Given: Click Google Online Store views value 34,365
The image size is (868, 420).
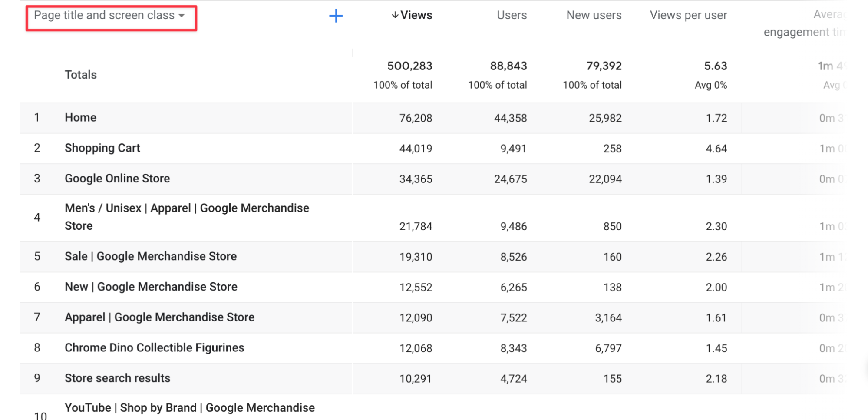Looking at the screenshot, I should click(x=416, y=179).
